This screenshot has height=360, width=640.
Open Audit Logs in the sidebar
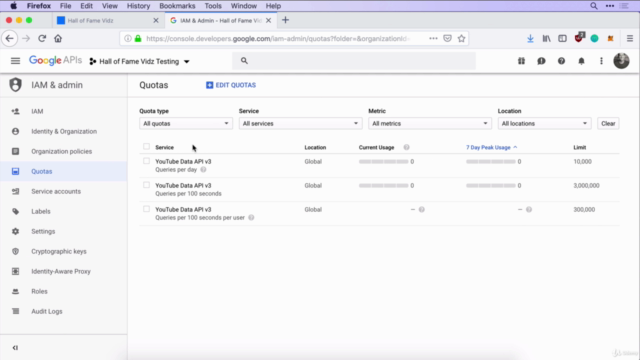(x=47, y=311)
